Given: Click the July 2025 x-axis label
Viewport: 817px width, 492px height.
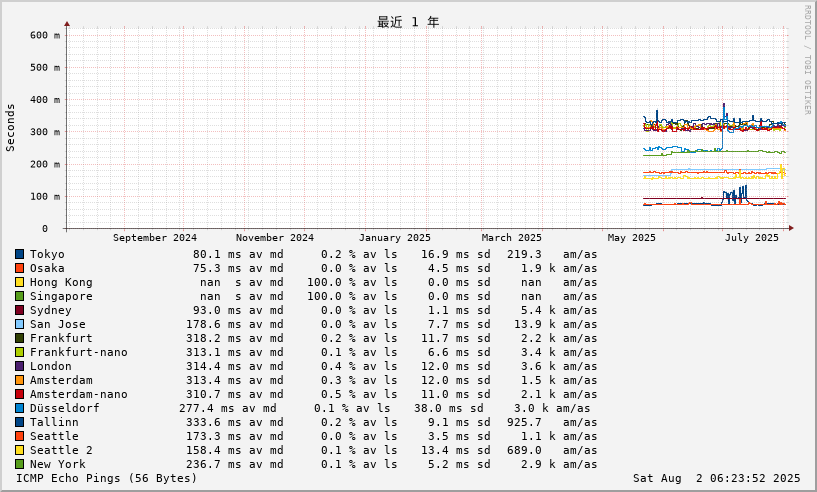Looking at the screenshot, I should (x=751, y=238).
